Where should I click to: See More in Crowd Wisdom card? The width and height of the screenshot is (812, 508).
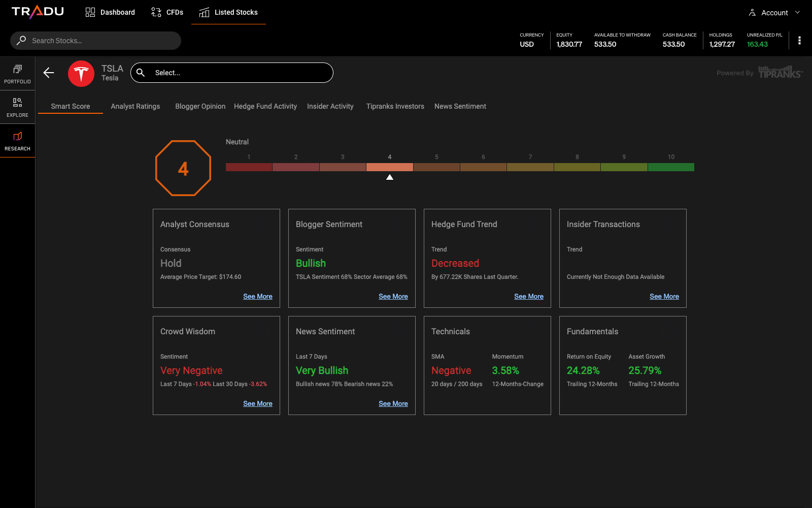tap(258, 404)
